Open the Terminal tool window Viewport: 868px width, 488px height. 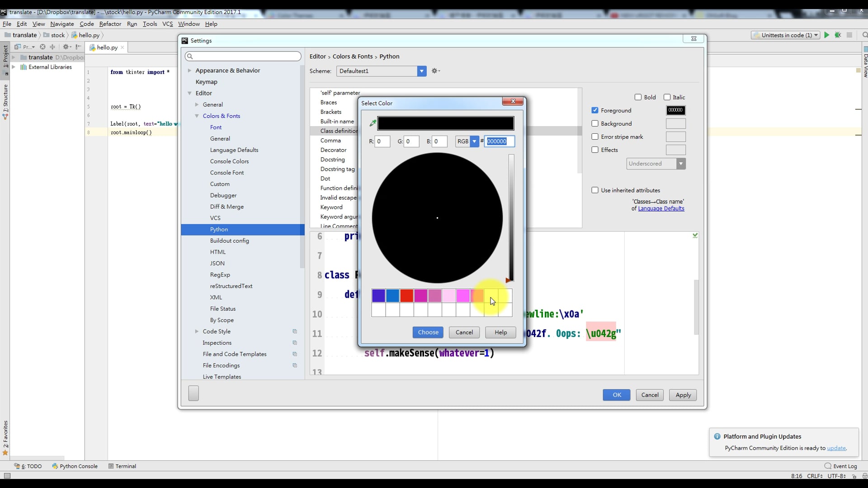(122, 466)
